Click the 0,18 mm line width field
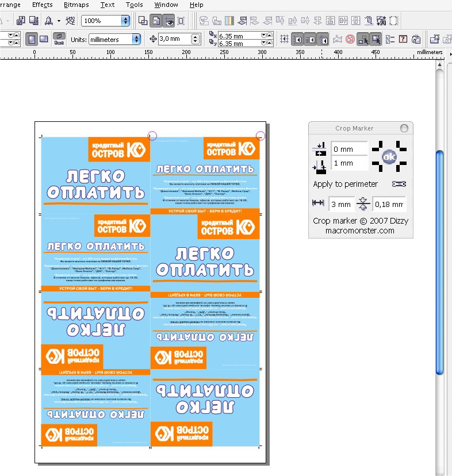Image resolution: width=452 pixels, height=476 pixels. [x=389, y=204]
